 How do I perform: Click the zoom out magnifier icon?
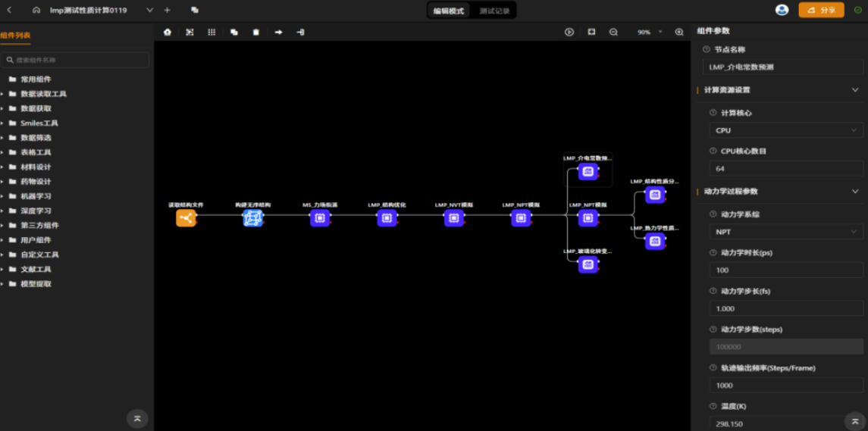[613, 32]
